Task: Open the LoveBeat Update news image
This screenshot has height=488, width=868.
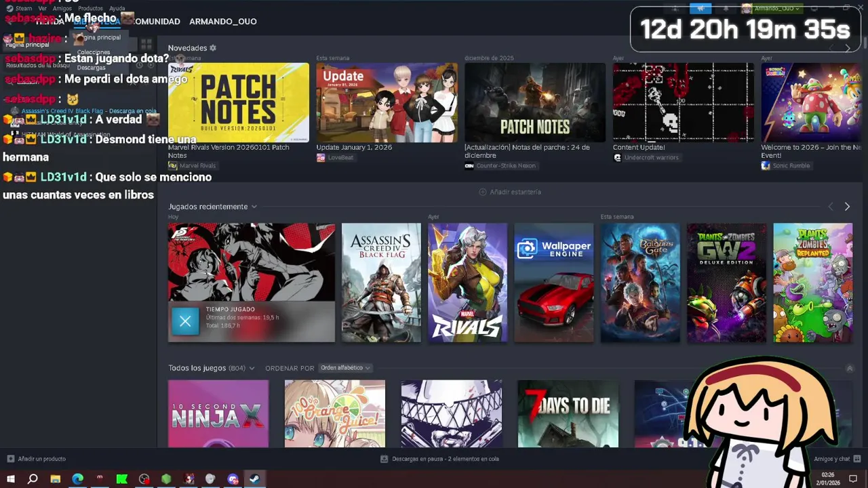Action: click(x=387, y=103)
